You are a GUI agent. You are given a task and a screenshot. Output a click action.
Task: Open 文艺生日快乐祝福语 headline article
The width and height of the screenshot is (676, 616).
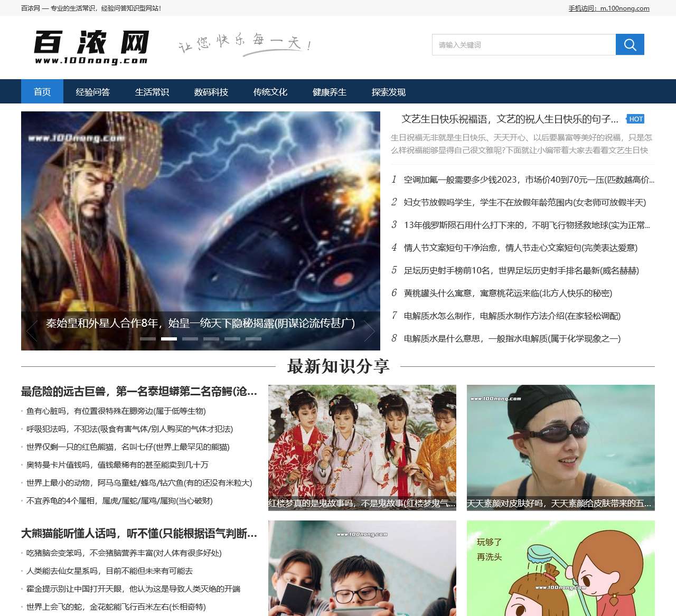pyautogui.click(x=510, y=119)
